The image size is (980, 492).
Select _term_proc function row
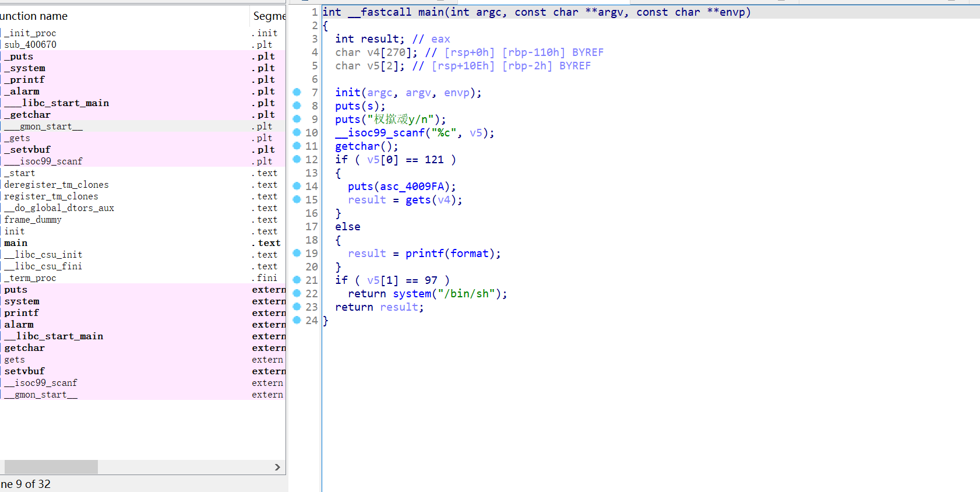[143, 278]
